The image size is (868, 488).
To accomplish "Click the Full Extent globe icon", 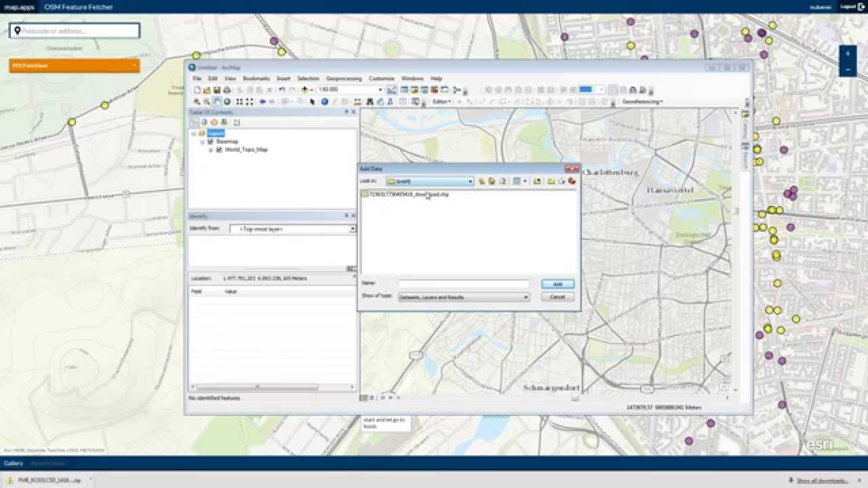I will [227, 102].
